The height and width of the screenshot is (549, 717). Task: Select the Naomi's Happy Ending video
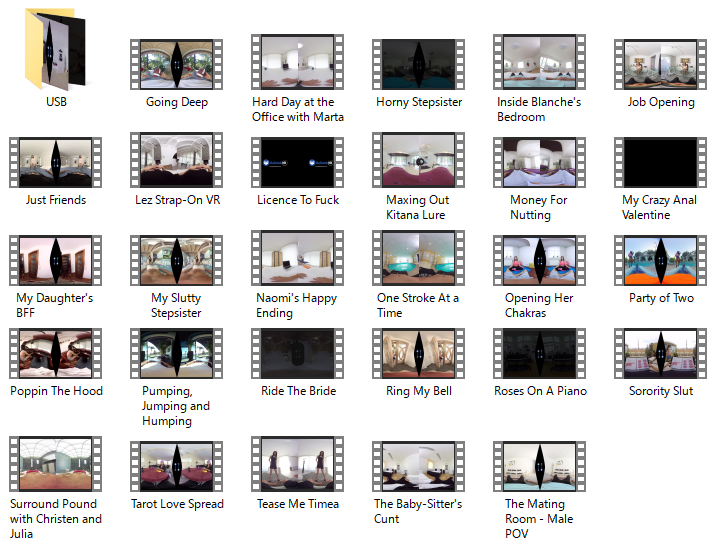pos(298,258)
